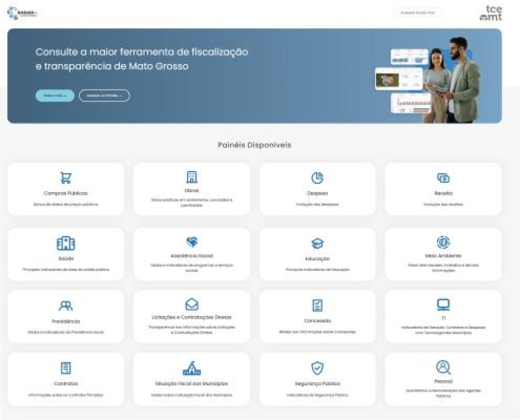
Task: Click the Saúde hospital icon
Action: (x=66, y=243)
